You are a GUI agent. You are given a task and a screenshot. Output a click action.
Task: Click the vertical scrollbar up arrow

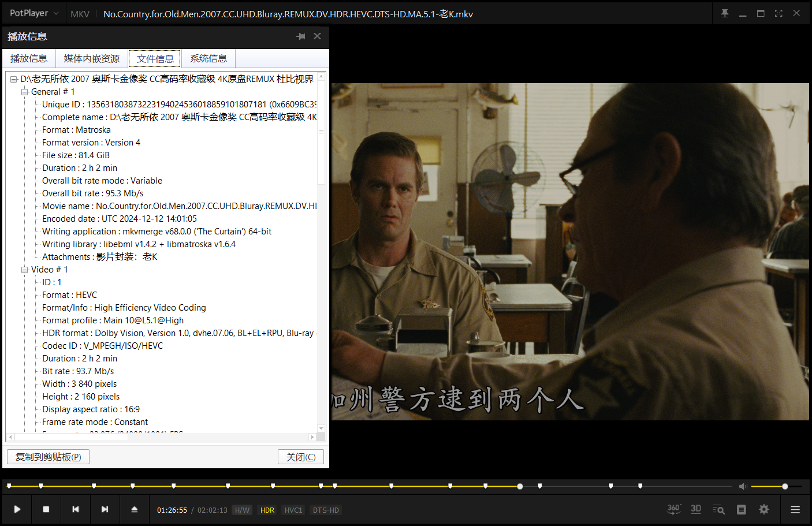(x=321, y=76)
